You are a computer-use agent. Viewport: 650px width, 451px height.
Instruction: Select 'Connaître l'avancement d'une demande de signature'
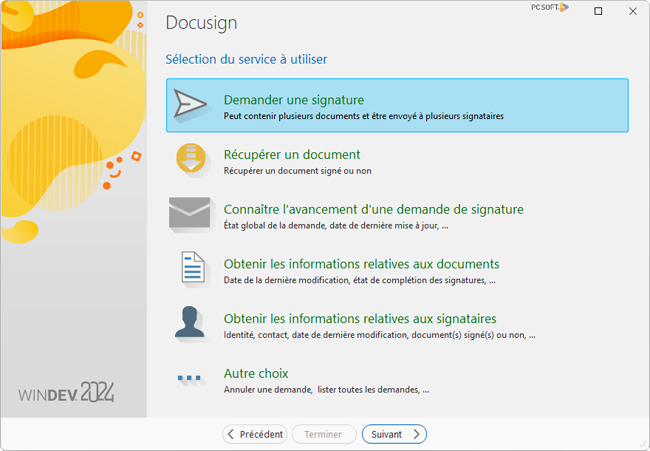[373, 209]
